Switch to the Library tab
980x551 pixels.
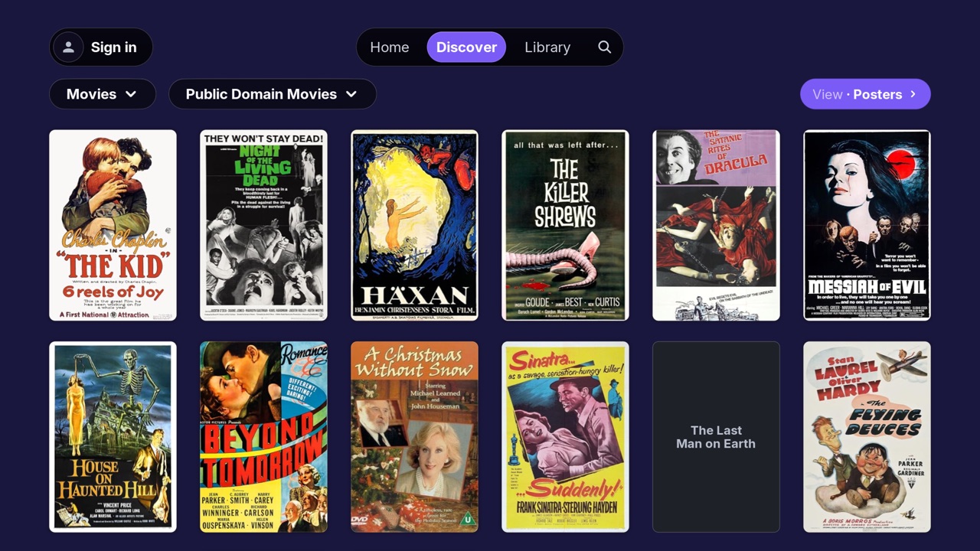(547, 47)
